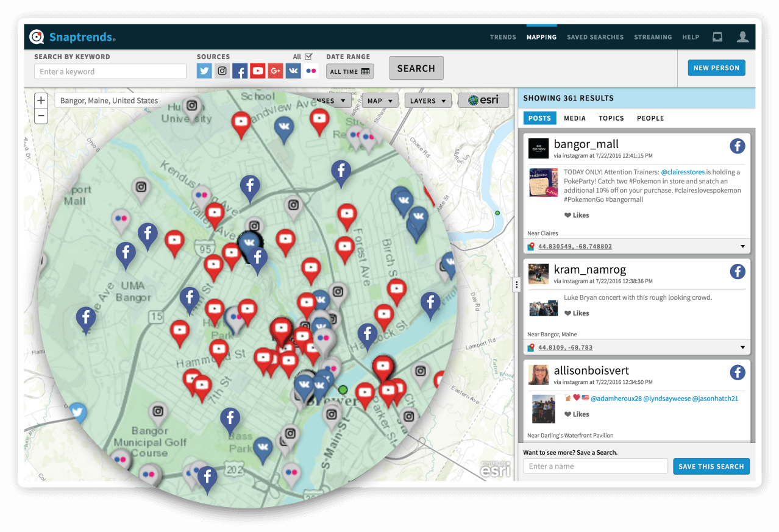Click the panel divider handle dots
Viewport: 779px width, 532px height.
pyautogui.click(x=517, y=284)
